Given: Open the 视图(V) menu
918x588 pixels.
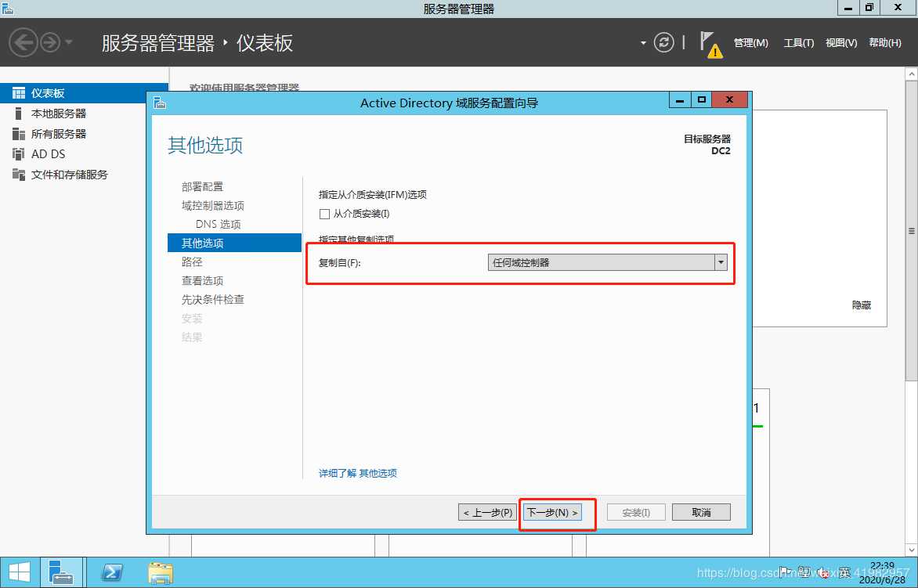Looking at the screenshot, I should click(841, 43).
